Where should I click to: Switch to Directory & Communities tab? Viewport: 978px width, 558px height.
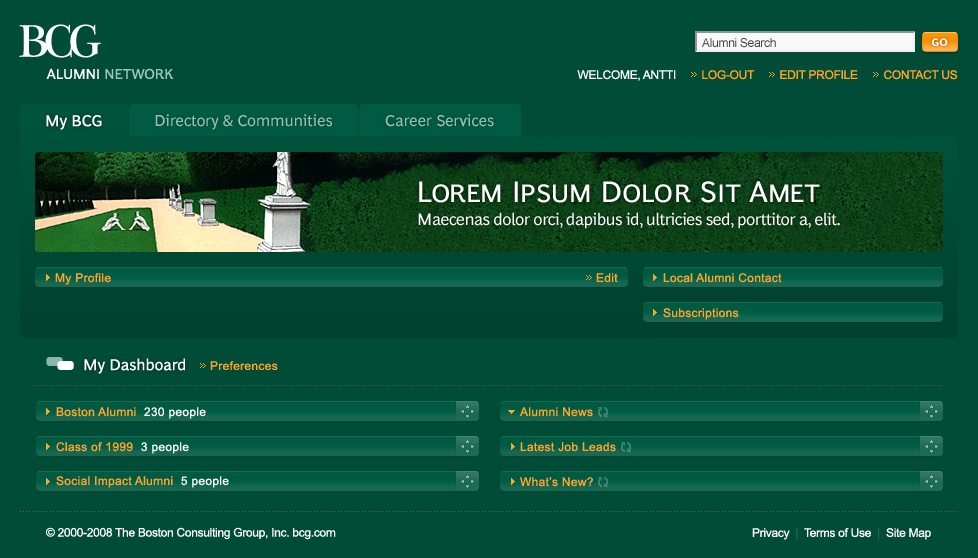(x=243, y=121)
